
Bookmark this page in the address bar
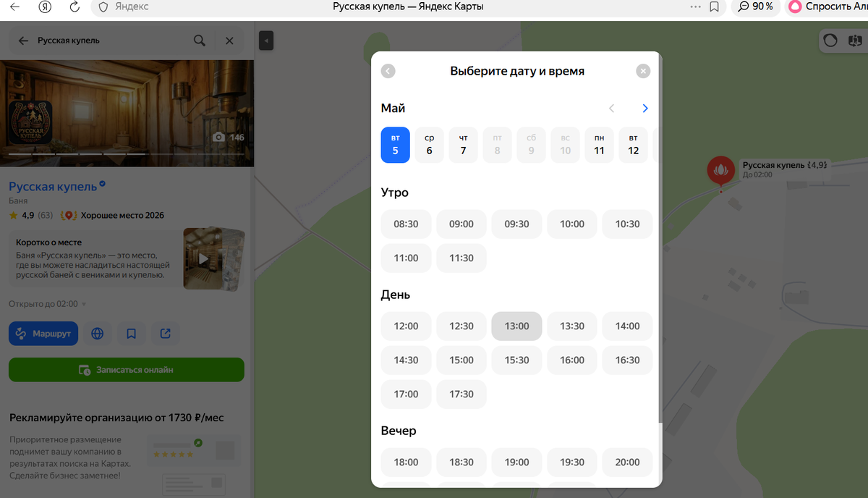(715, 7)
